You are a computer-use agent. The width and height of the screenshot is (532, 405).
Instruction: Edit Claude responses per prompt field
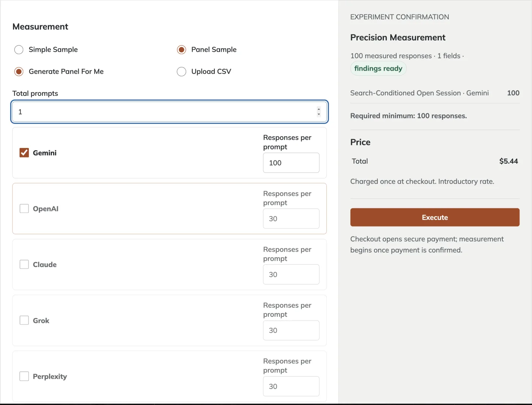291,275
